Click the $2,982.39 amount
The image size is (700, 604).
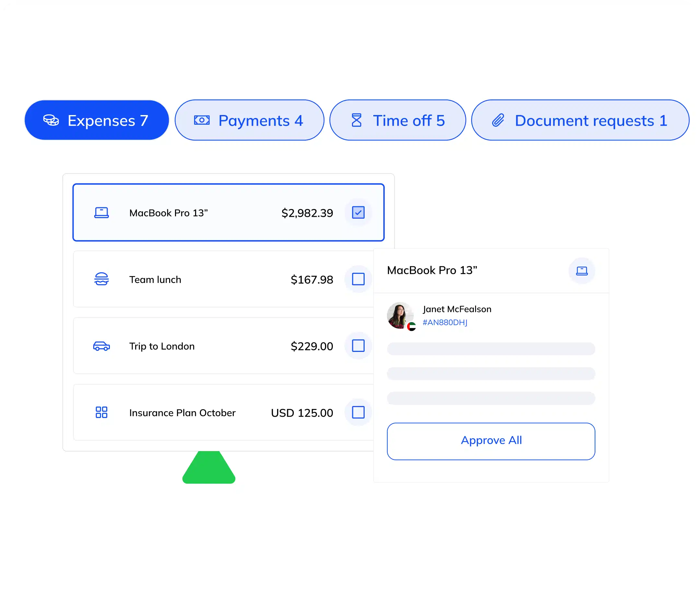pyautogui.click(x=307, y=213)
